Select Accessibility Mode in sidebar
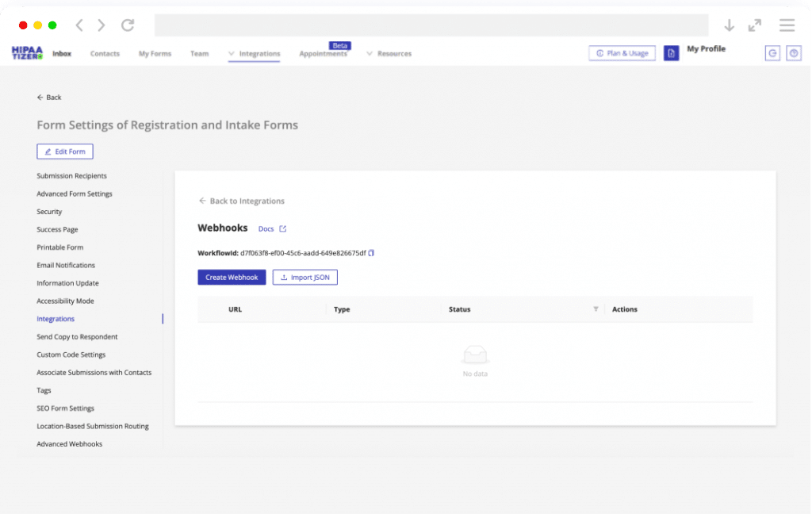 [65, 301]
